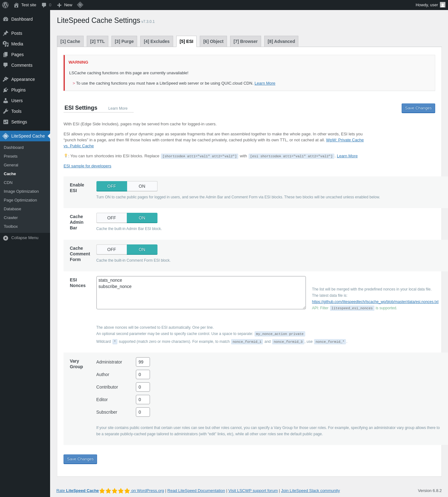This screenshot has height=497, width=448.
Task: Open Image Optimization submenu item
Action: [x=25, y=191]
